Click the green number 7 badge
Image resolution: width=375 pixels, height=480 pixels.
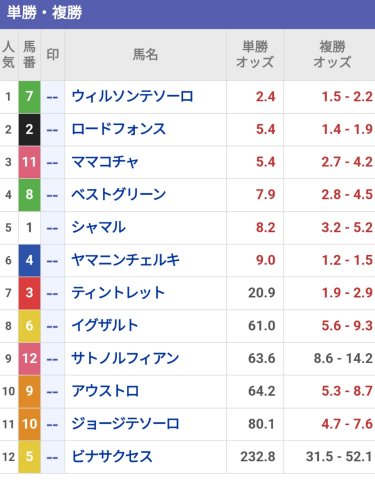click(x=29, y=97)
